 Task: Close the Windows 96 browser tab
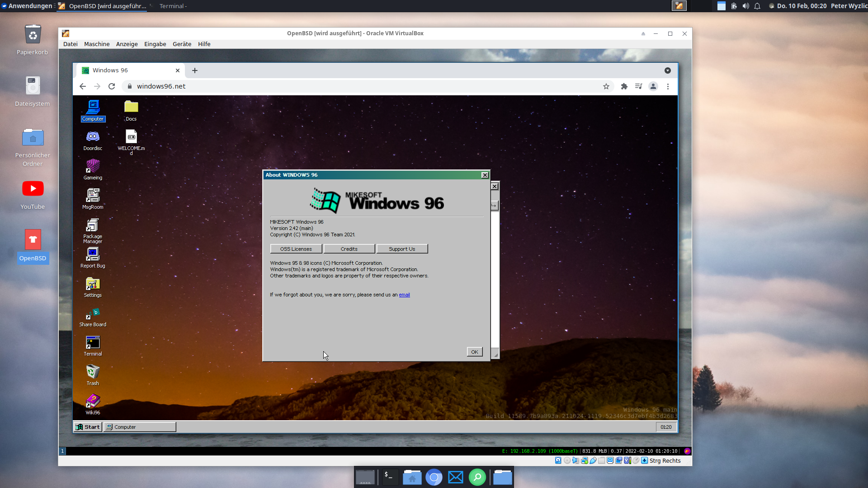(x=178, y=70)
